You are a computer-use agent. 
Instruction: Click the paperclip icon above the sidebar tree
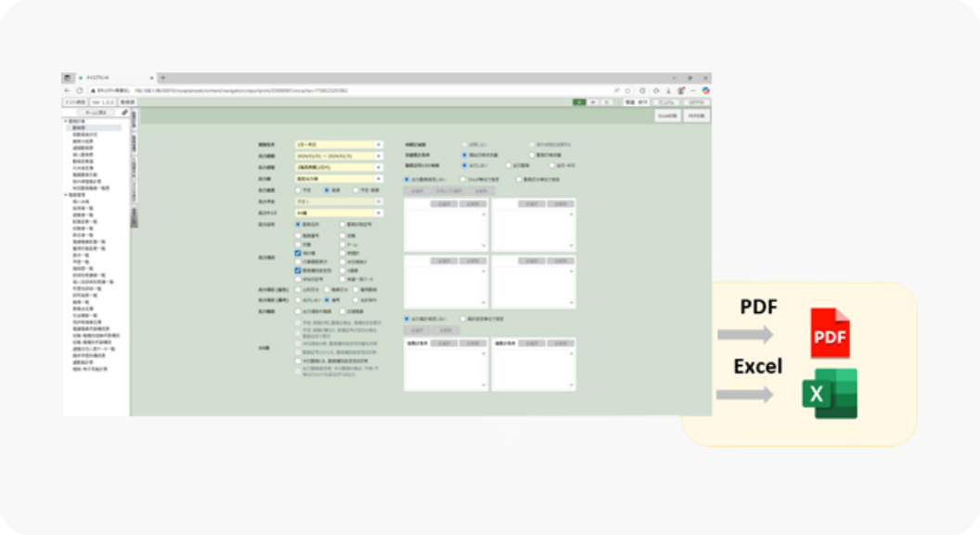point(124,112)
